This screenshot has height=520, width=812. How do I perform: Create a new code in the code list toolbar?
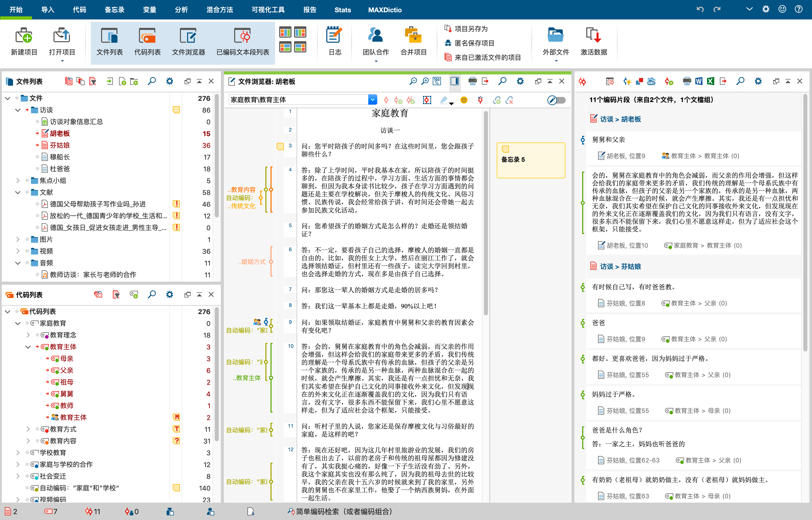click(134, 295)
